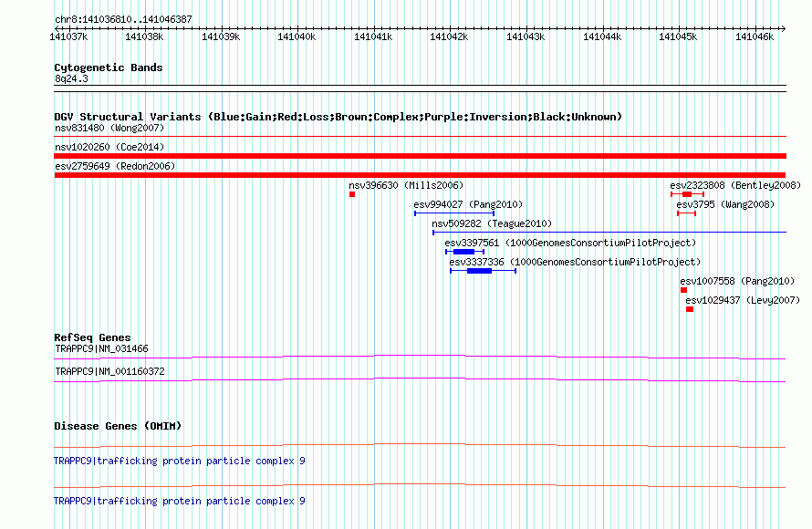
Task: Click the 141042k ruler tick label
Action: click(x=449, y=36)
